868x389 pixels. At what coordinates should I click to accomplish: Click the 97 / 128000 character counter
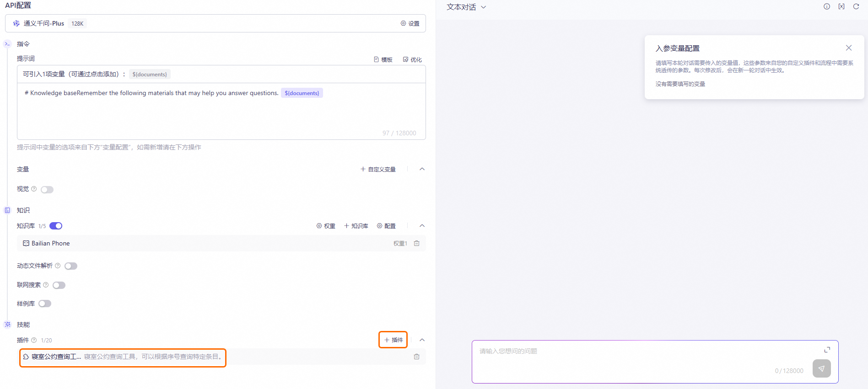399,133
